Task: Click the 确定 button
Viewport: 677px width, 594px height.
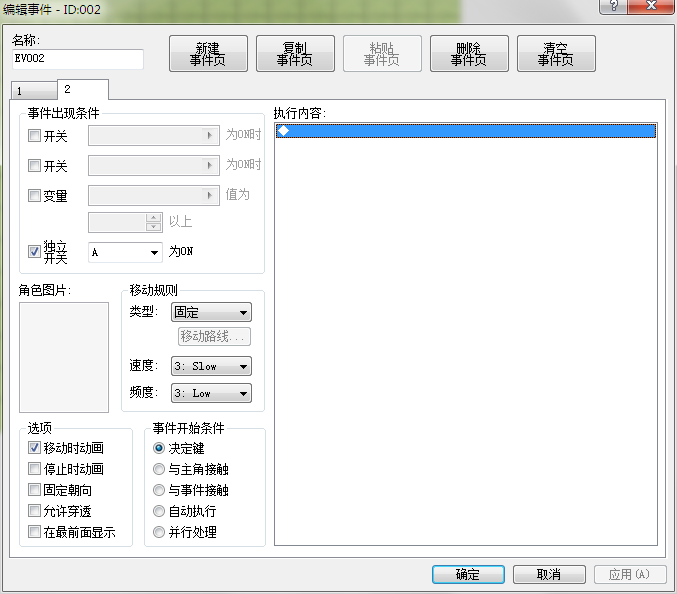Action: (468, 574)
